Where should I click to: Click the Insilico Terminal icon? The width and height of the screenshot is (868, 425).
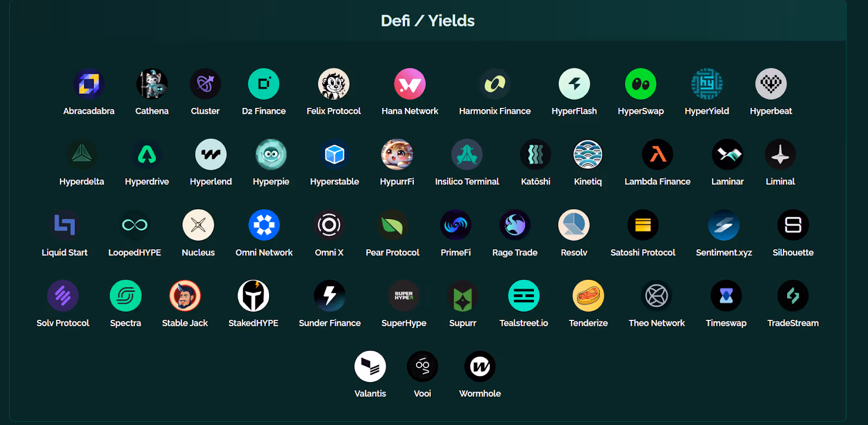467,154
